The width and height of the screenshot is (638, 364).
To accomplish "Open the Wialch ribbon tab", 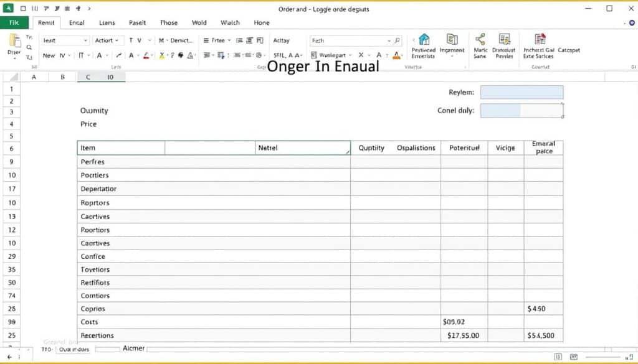I will [x=230, y=23].
